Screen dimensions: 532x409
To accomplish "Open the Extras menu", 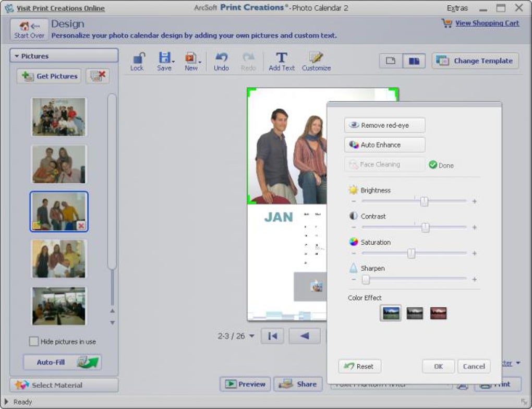I will 457,8.
